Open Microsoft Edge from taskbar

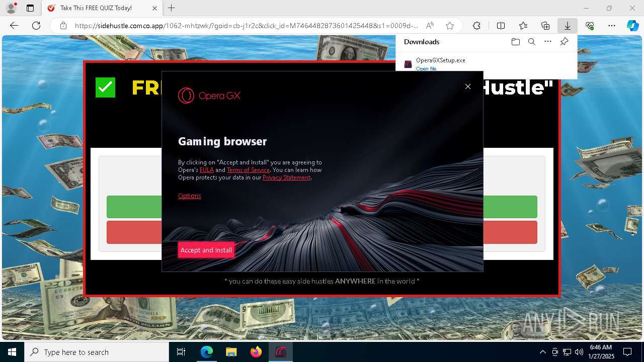tap(207, 352)
